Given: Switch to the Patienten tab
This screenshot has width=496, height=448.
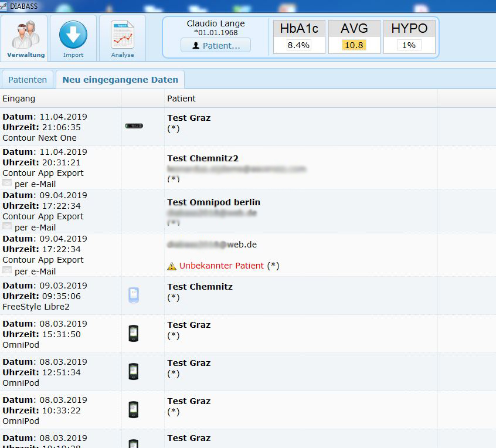Looking at the screenshot, I should [28, 80].
